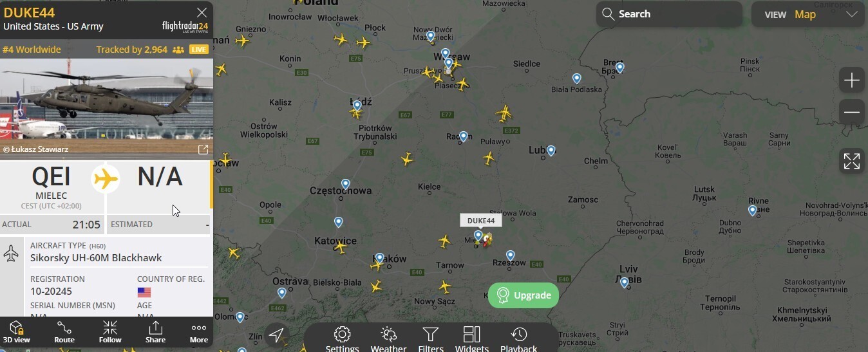The width and height of the screenshot is (868, 352).
Task: Open the Weather layer options
Action: coord(388,339)
